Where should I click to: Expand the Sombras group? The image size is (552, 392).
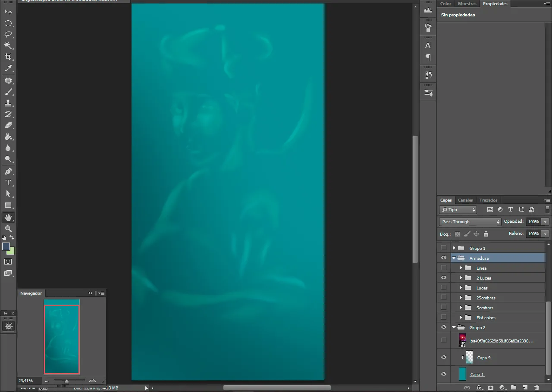(x=461, y=308)
